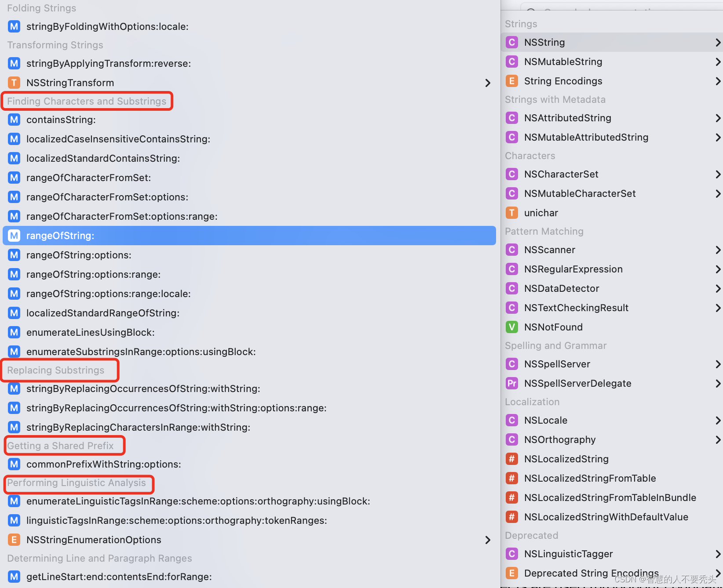
Task: Expand the NSMutableAttributedString chevron
Action: click(x=718, y=137)
